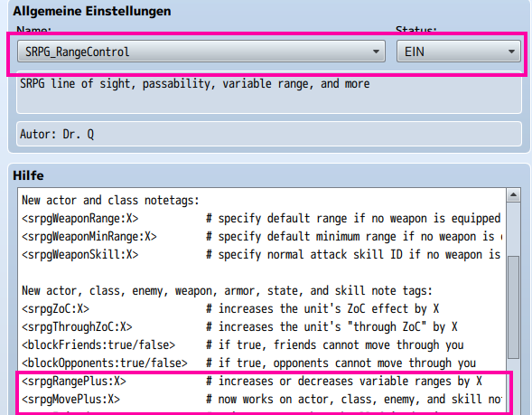Click the plugin description text box
The image size is (532, 415).
(x=269, y=92)
